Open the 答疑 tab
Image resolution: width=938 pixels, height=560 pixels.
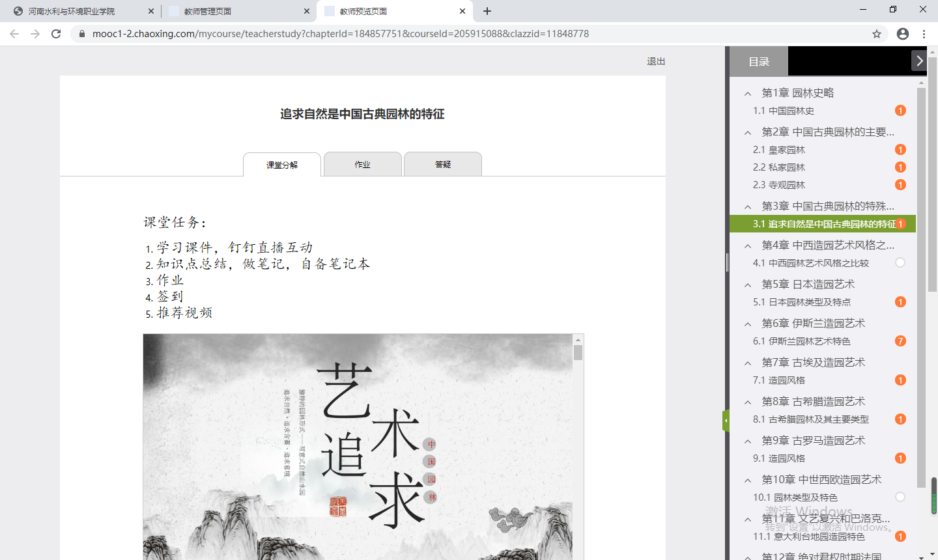coord(443,165)
